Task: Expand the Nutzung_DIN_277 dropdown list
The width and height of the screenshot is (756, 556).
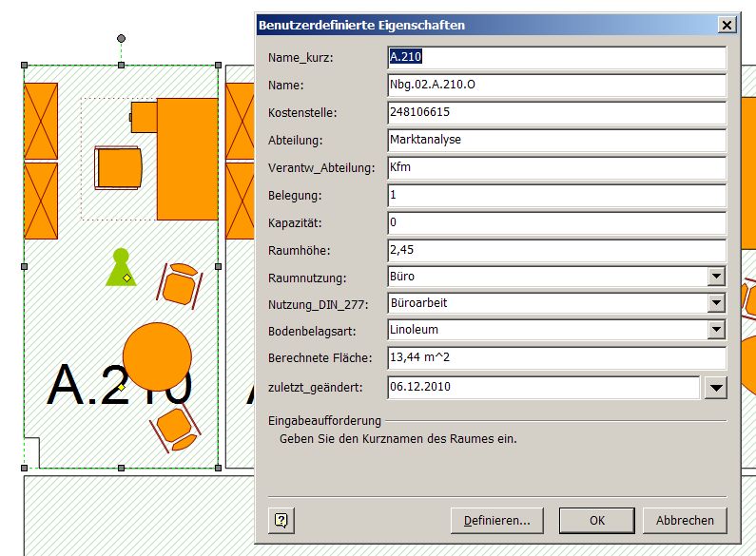Action: coord(716,303)
